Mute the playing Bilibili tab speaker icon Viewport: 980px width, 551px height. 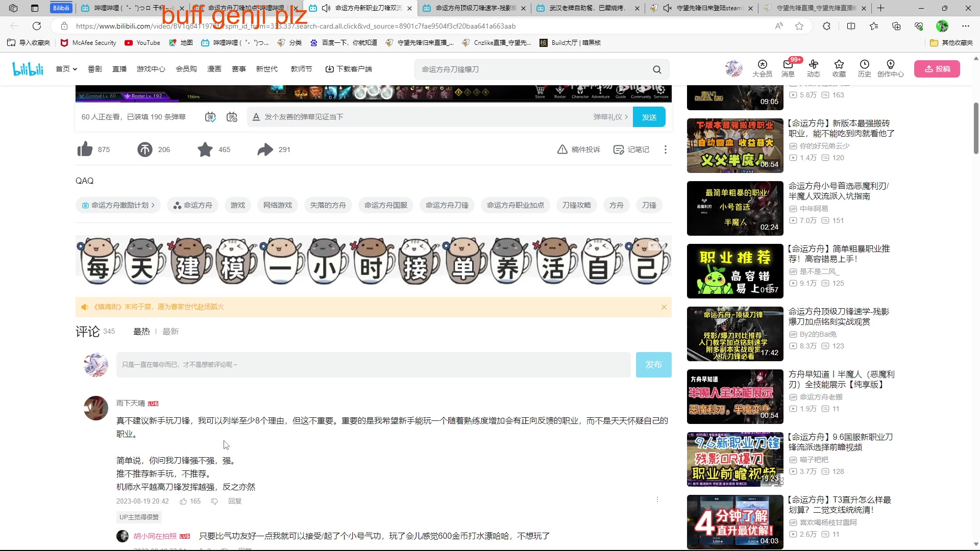[x=327, y=8]
